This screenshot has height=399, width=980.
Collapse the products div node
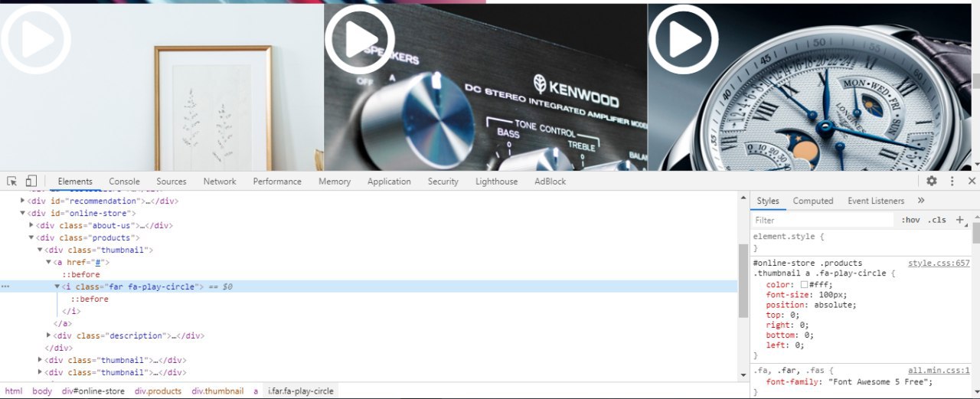tap(31, 237)
